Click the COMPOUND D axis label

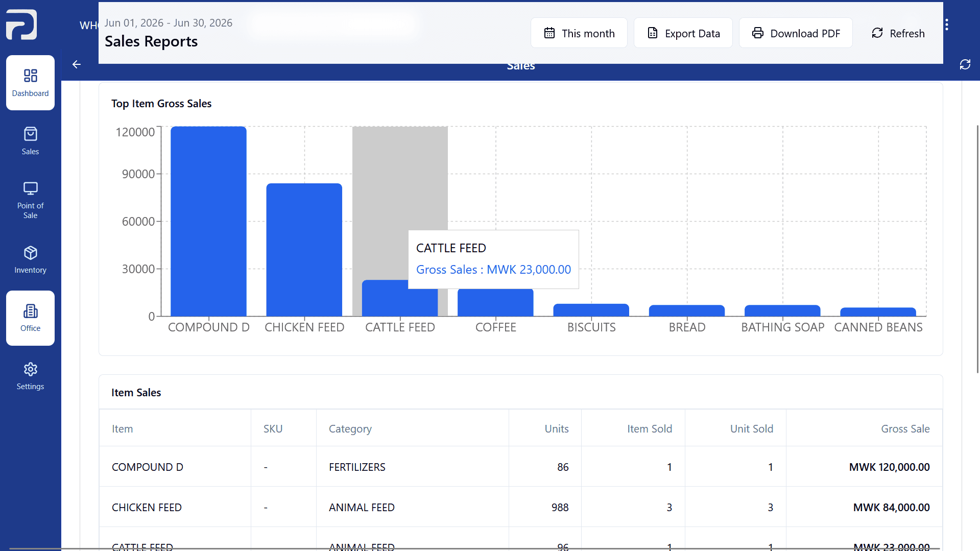click(208, 327)
